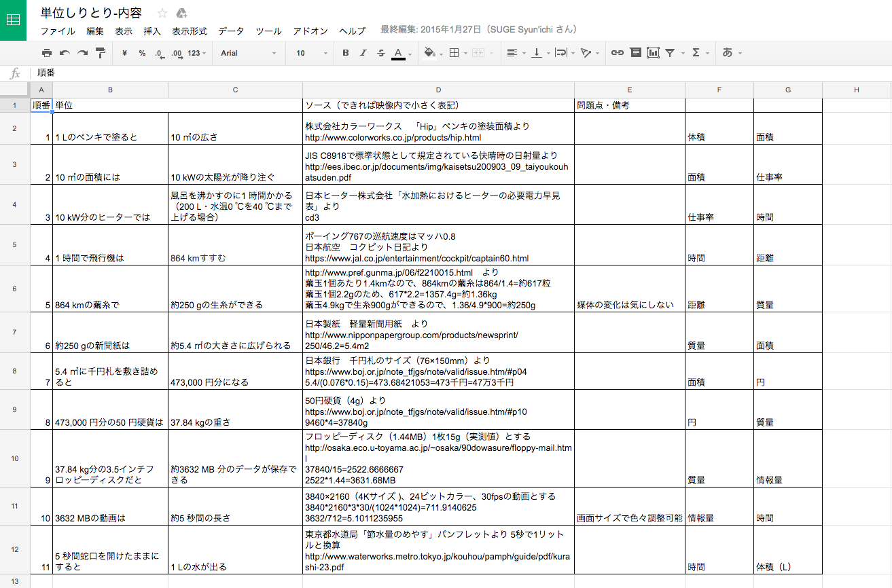Click the redo arrow
892x588 pixels.
point(82,53)
